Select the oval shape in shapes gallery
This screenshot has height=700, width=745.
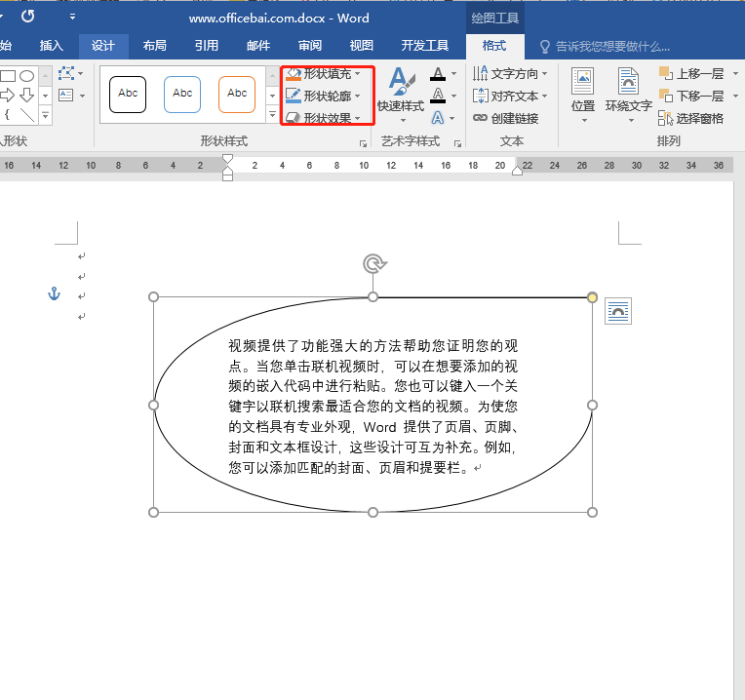pos(27,75)
